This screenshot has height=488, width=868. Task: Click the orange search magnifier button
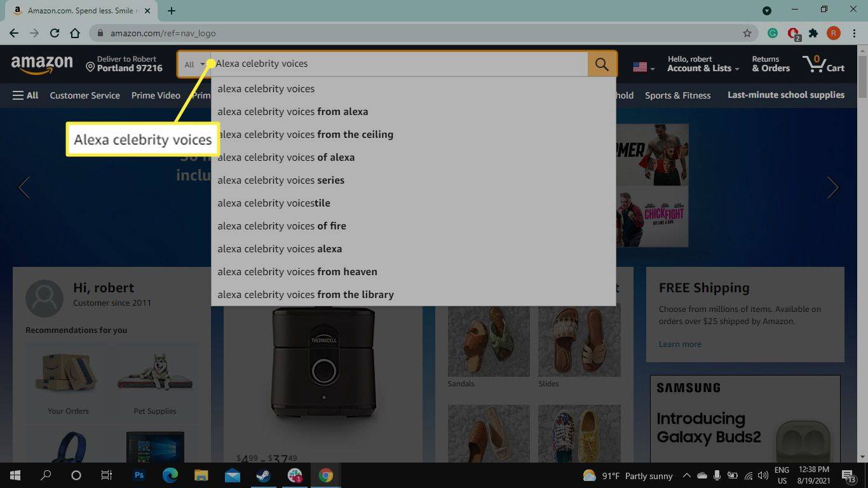(602, 64)
